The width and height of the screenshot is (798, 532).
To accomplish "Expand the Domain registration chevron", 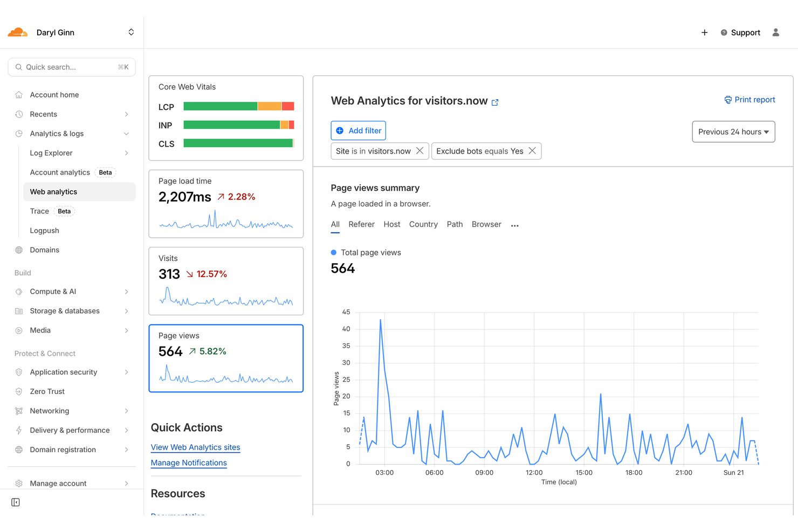I will pyautogui.click(x=127, y=450).
